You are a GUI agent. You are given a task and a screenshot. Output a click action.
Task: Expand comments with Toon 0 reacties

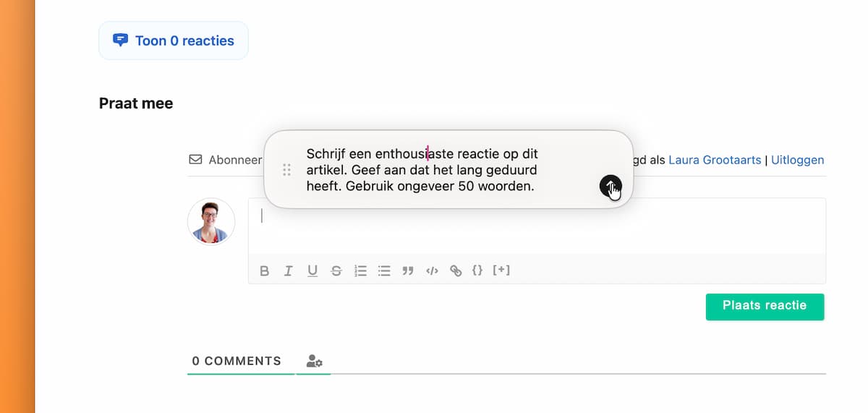pyautogui.click(x=174, y=41)
